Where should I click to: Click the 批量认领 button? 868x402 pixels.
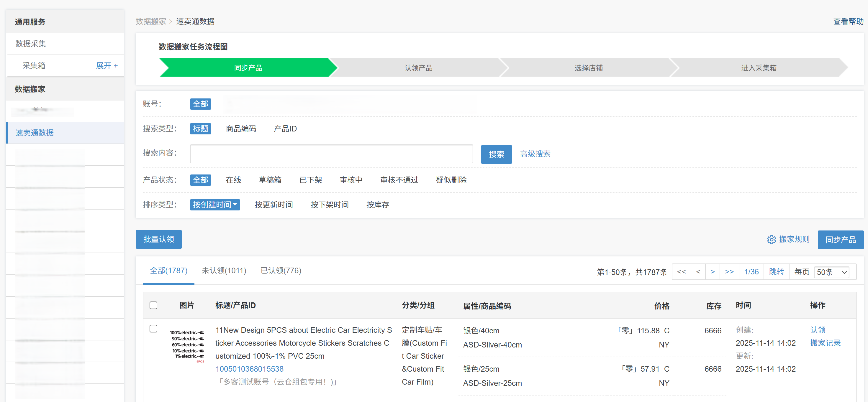click(158, 239)
